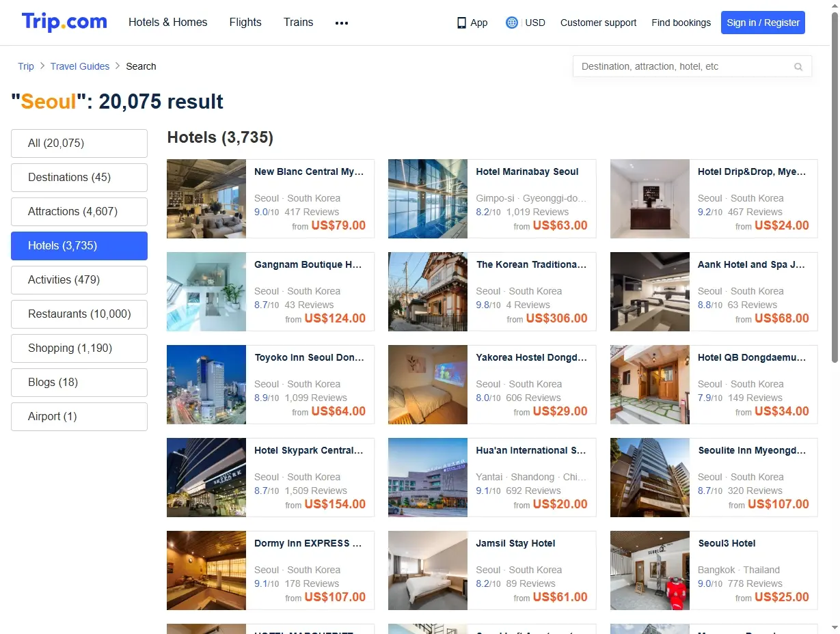This screenshot has height=634, width=840.
Task: Focus the destination search field
Action: [x=692, y=66]
